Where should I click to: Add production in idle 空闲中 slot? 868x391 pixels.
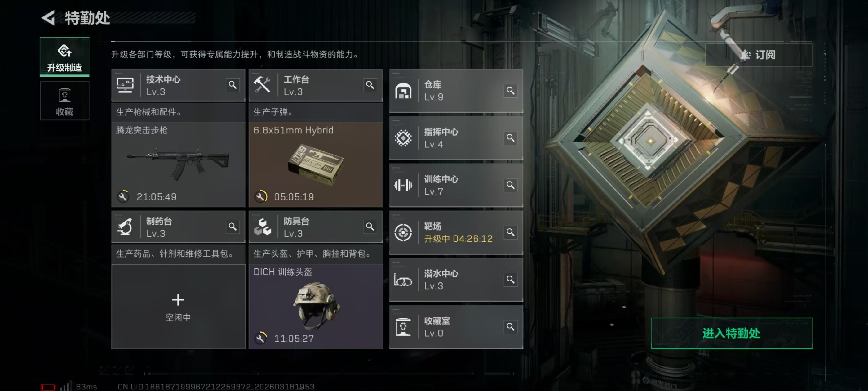[x=178, y=307]
